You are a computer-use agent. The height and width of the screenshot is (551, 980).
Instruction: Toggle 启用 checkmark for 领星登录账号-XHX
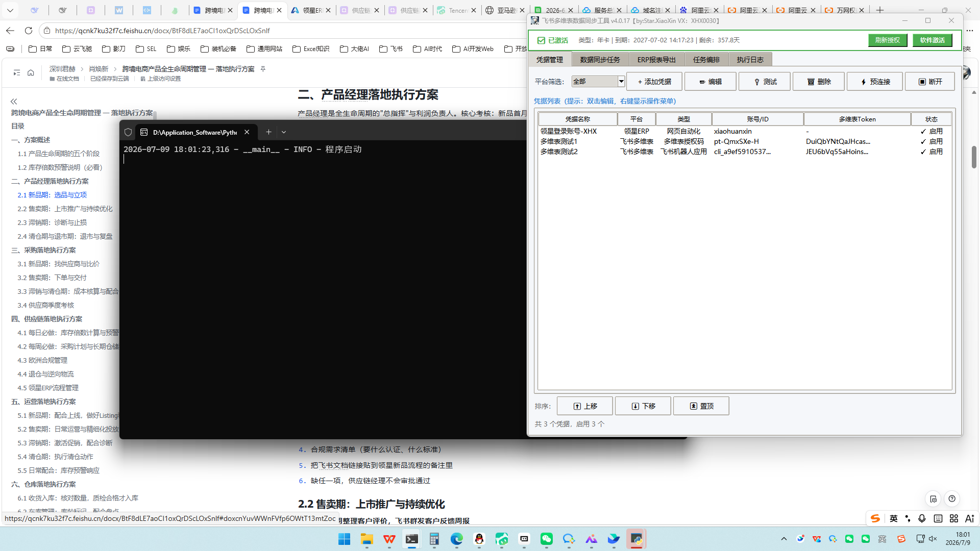coord(932,131)
